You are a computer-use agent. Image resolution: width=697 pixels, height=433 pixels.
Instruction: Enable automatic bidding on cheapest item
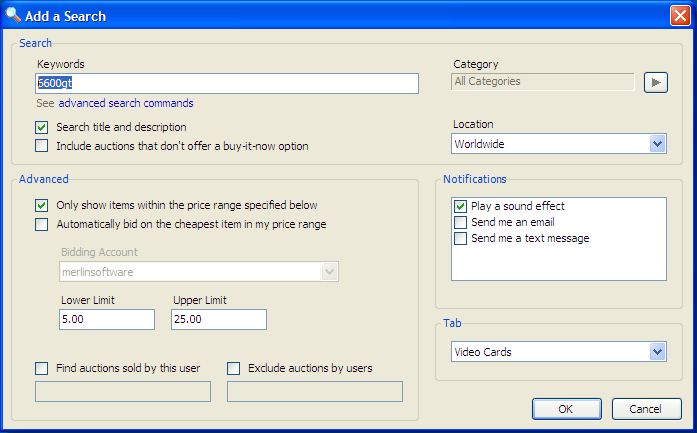click(42, 224)
